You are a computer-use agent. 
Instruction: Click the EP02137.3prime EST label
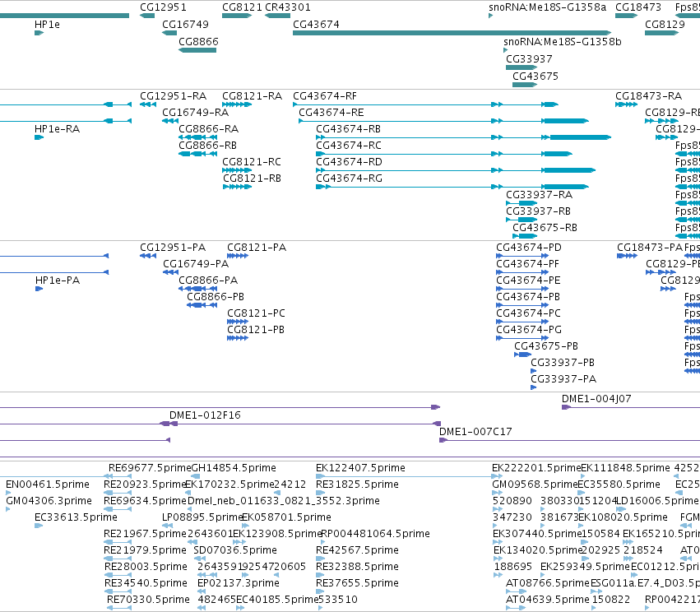[x=239, y=583]
